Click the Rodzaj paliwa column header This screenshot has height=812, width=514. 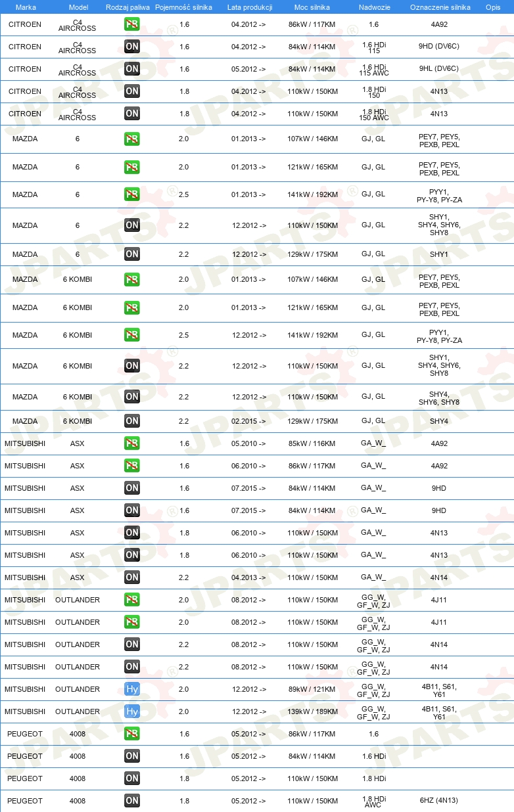tap(128, 7)
